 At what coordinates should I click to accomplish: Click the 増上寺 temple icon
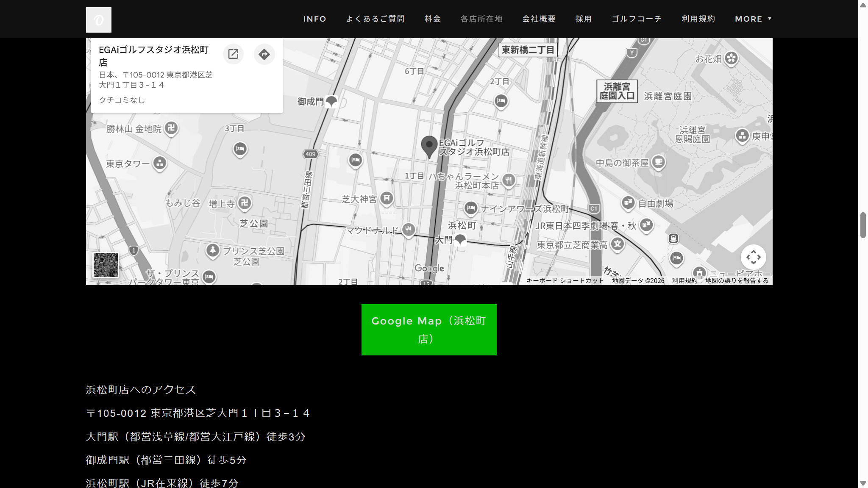click(x=245, y=203)
